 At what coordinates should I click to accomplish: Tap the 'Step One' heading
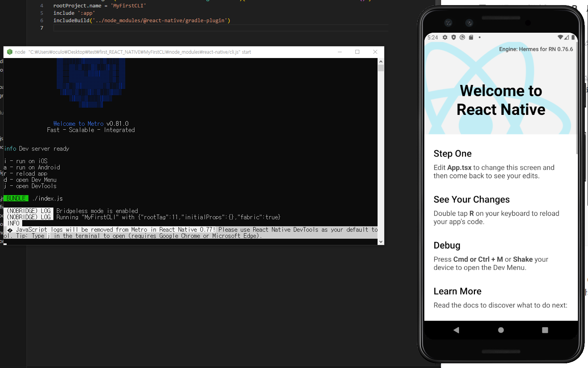(453, 153)
